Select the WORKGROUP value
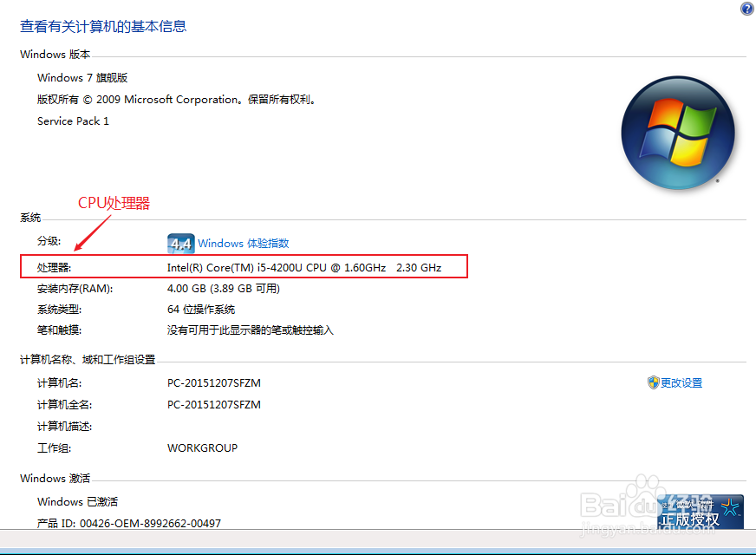The image size is (756, 555). tap(202, 448)
